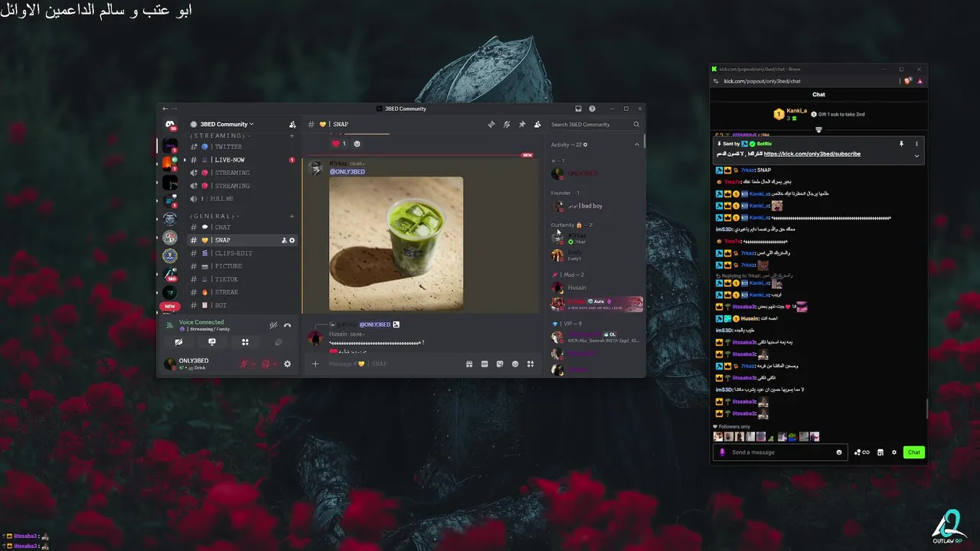The image size is (980, 551).
Task: Open the LIVE-NOW channel
Action: [x=242, y=160]
